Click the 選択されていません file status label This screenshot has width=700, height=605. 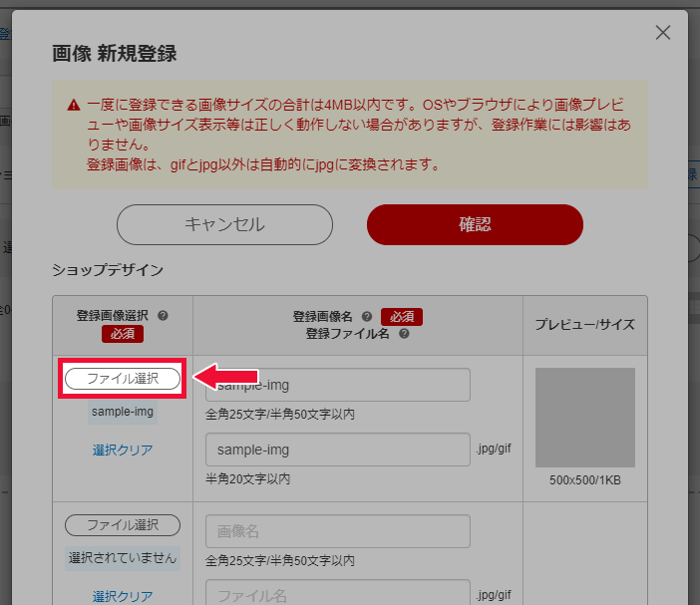pyautogui.click(x=123, y=557)
